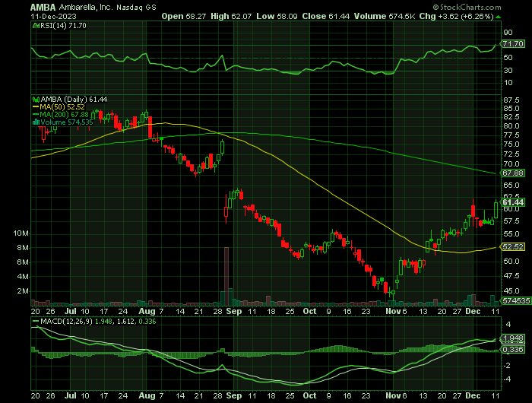The image size is (532, 403).
Task: Click the 55.0 price axis label
Action: point(512,234)
